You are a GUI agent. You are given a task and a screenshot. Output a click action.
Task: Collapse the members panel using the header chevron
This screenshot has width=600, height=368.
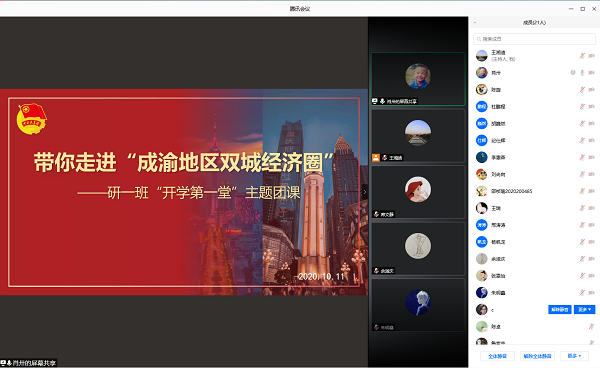pos(475,23)
